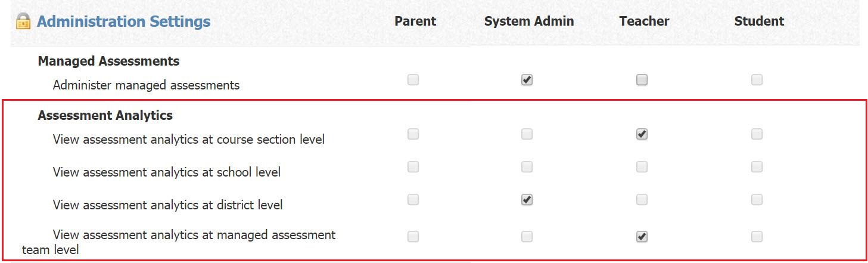Enable System Admin for school level analytics
The height and width of the screenshot is (263, 868).
click(527, 167)
